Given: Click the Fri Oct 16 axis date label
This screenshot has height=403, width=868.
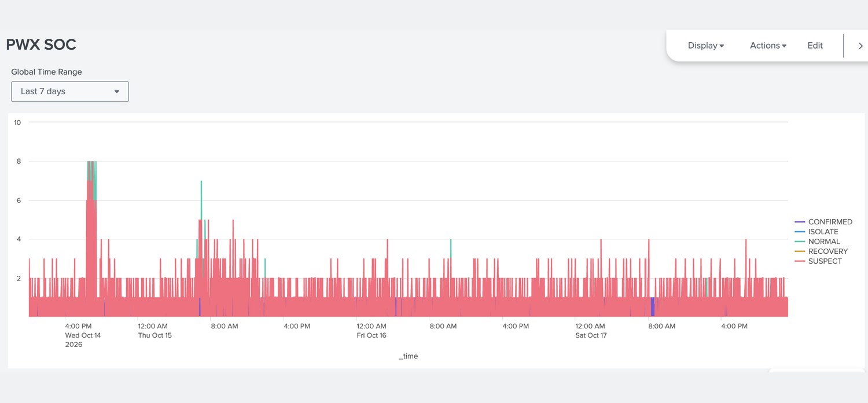Looking at the screenshot, I should click(x=372, y=335).
